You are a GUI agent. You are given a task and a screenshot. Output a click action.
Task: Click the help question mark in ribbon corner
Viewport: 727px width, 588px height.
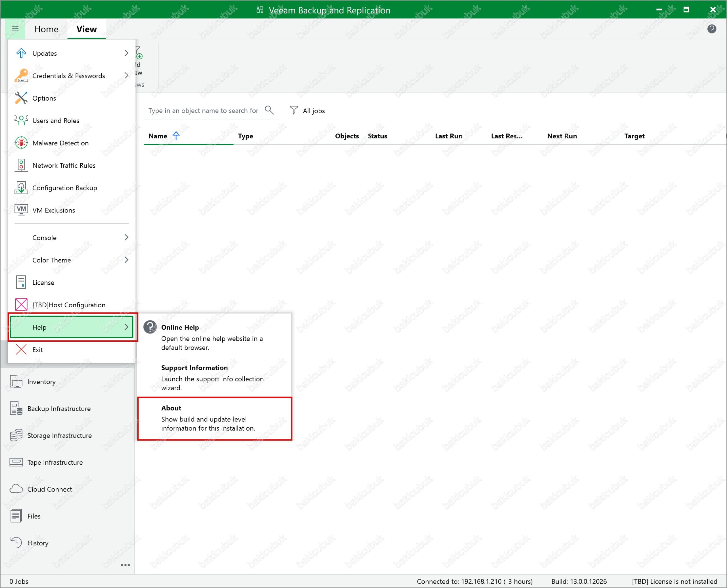click(x=711, y=29)
